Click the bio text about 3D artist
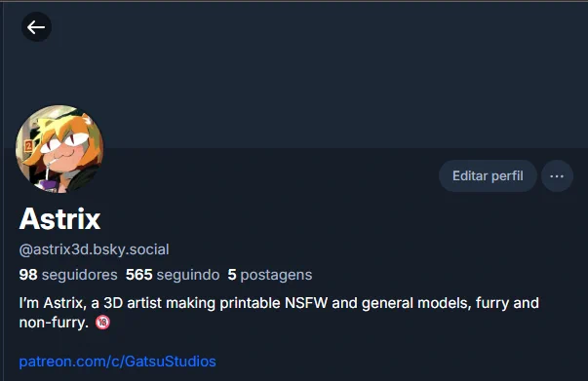The image size is (588, 381). [279, 313]
